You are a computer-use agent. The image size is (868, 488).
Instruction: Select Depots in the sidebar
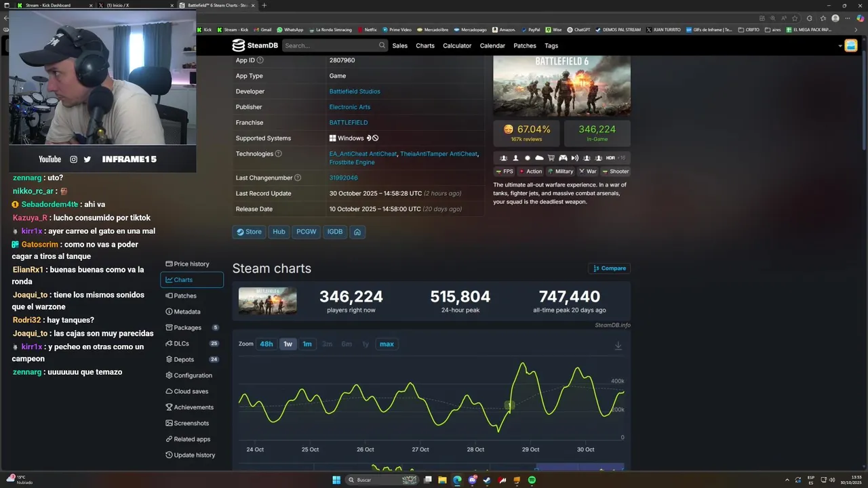point(192,359)
